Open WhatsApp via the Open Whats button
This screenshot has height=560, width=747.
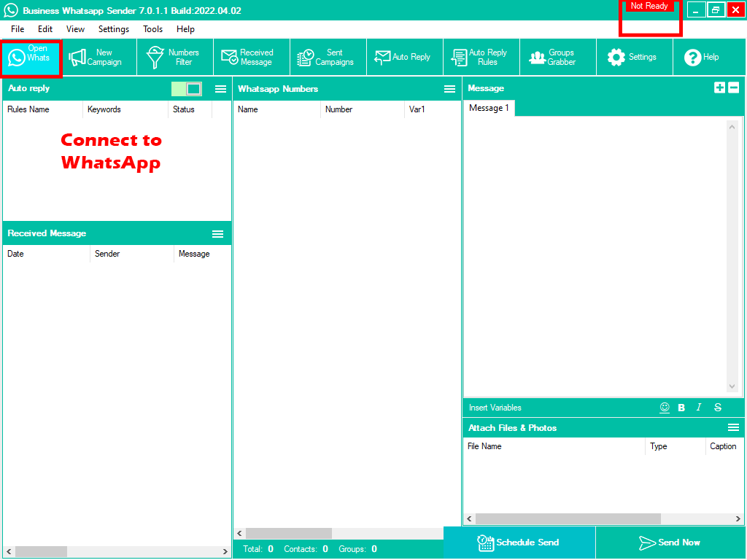31,57
